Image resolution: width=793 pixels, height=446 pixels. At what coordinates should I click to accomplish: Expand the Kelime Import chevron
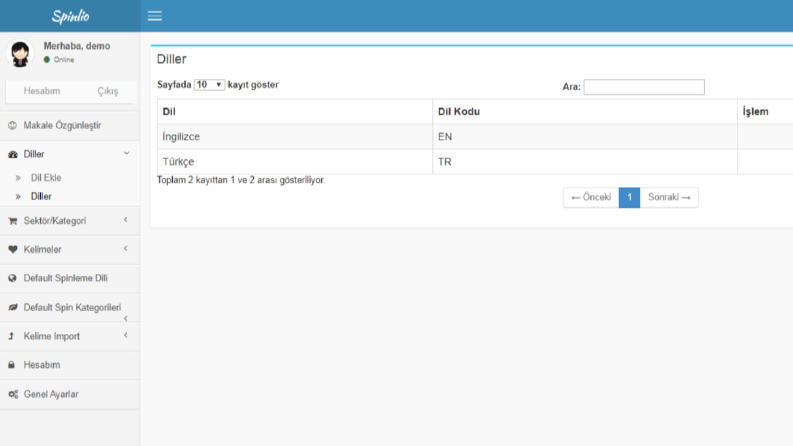[x=126, y=335]
